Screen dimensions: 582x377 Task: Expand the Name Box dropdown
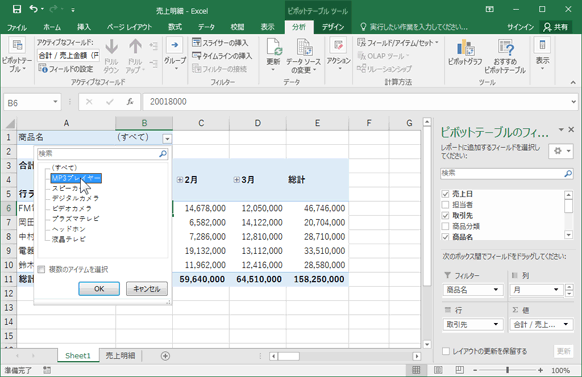click(55, 102)
